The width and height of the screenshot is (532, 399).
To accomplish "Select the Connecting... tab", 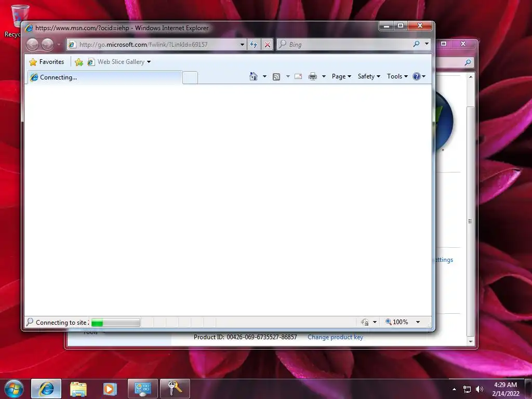I will 104,77.
